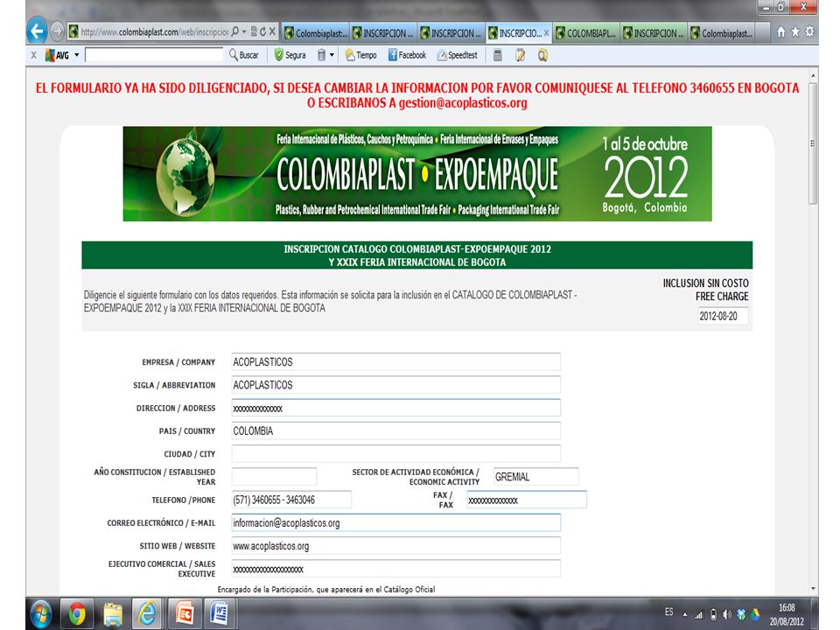This screenshot has height=630, width=840.
Task: Switch to the last Colombiaplast... tab
Action: (x=721, y=32)
